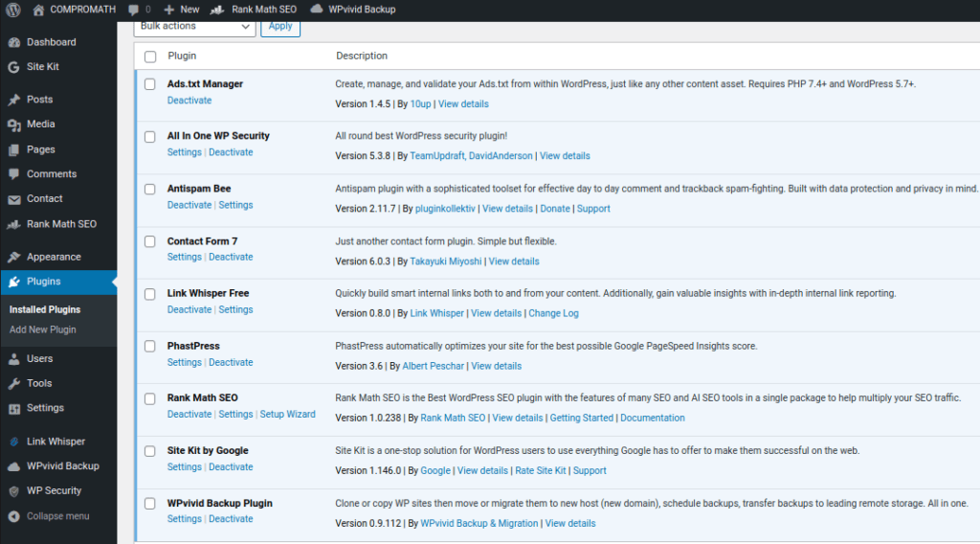The height and width of the screenshot is (544, 980).
Task: Open the Posts menu label
Action: [x=39, y=100]
